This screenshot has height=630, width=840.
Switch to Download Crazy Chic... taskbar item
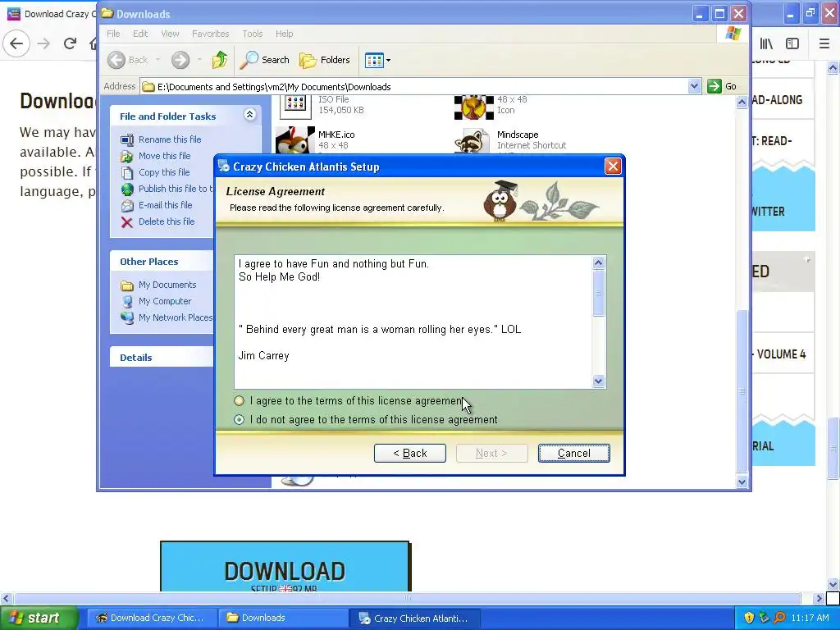[x=152, y=618]
